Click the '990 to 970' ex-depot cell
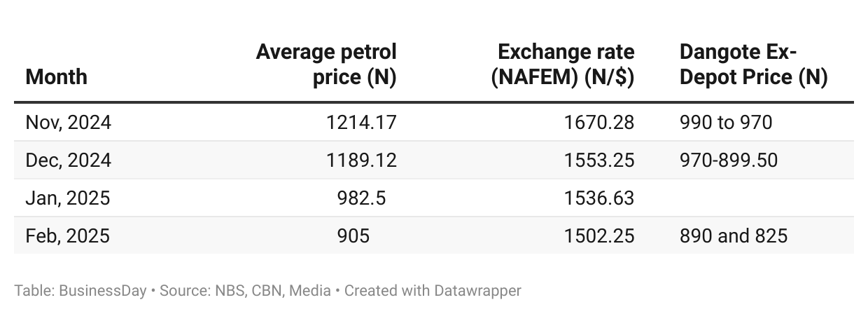Screen dimensions: 868x314 coord(726,123)
